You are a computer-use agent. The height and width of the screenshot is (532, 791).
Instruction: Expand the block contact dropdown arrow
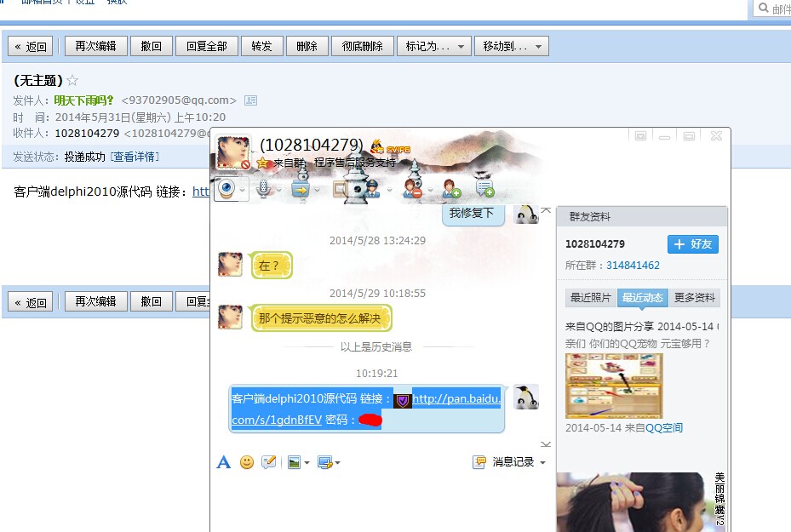click(430, 190)
